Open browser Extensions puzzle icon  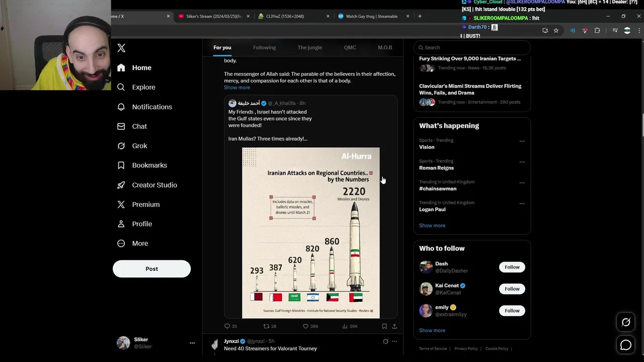(597, 31)
